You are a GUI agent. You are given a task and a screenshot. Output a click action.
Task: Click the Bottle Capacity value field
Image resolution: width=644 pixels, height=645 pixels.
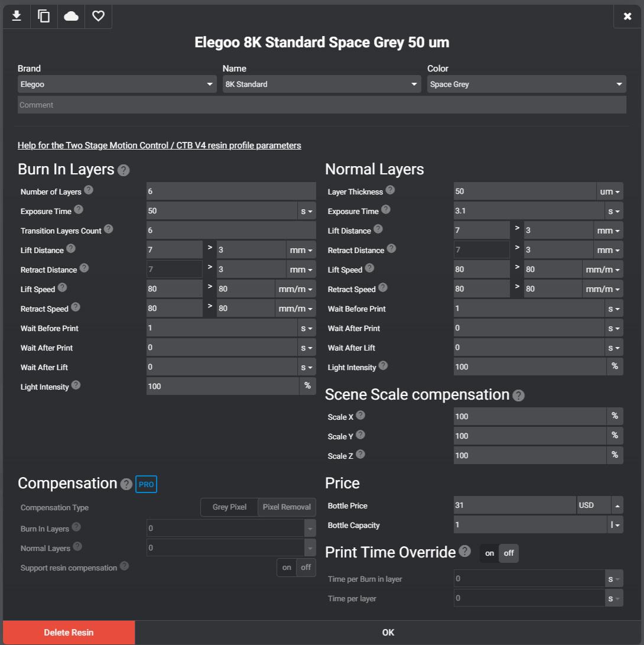point(530,525)
